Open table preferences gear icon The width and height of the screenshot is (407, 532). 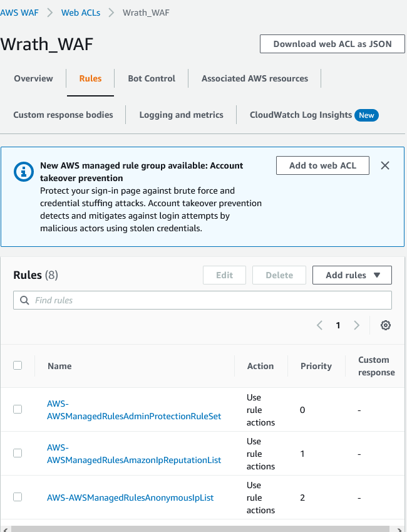pyautogui.click(x=386, y=325)
